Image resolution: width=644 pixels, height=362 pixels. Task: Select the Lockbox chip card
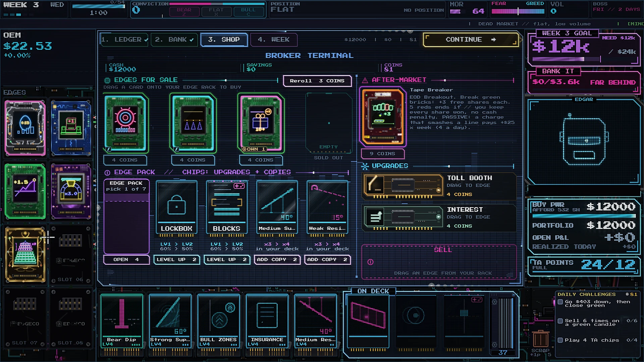[176, 208]
